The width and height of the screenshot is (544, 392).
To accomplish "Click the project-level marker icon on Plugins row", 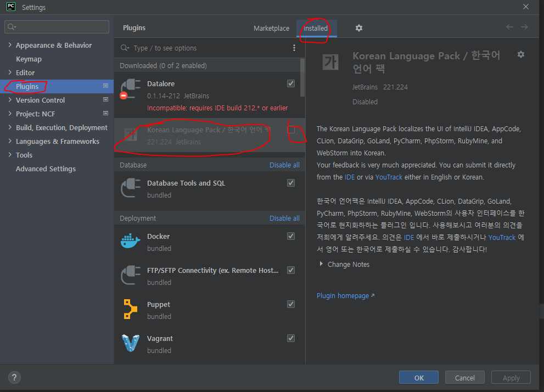I will [106, 86].
